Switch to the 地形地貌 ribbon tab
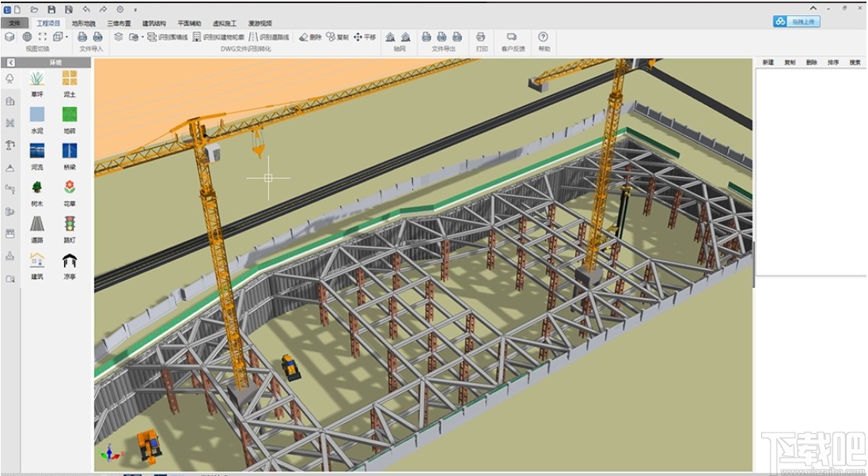Image resolution: width=868 pixels, height=476 pixels. click(x=83, y=24)
